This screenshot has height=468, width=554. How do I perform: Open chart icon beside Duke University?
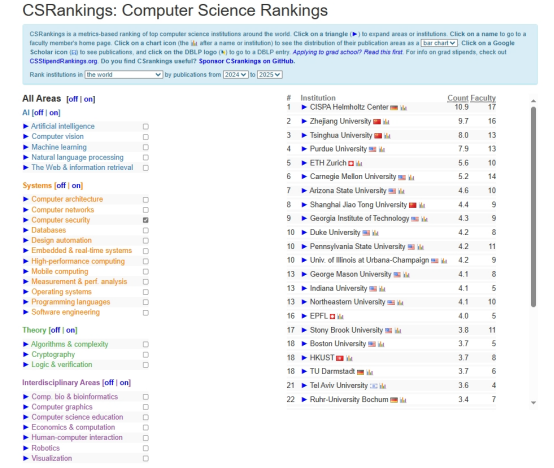coord(375,233)
